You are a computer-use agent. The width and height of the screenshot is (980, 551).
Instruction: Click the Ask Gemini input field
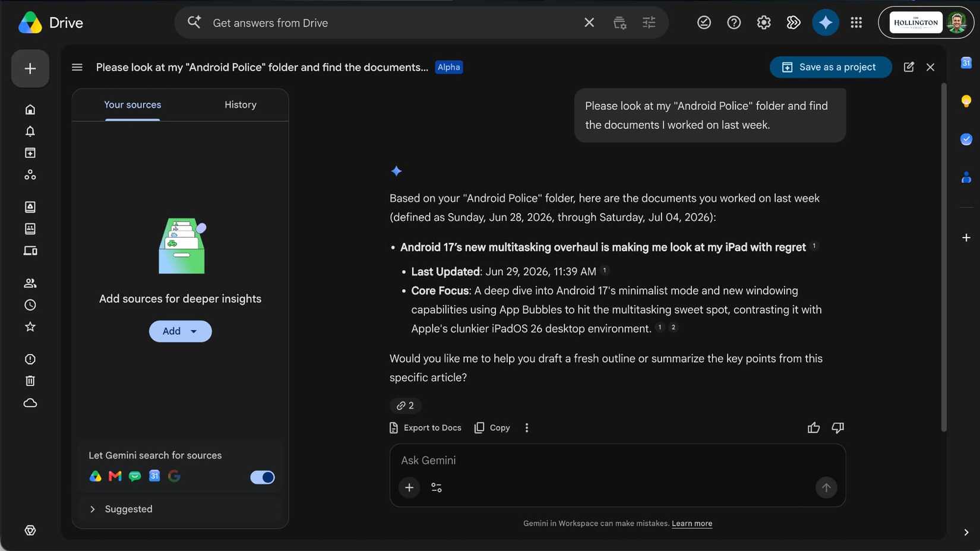tap(617, 460)
